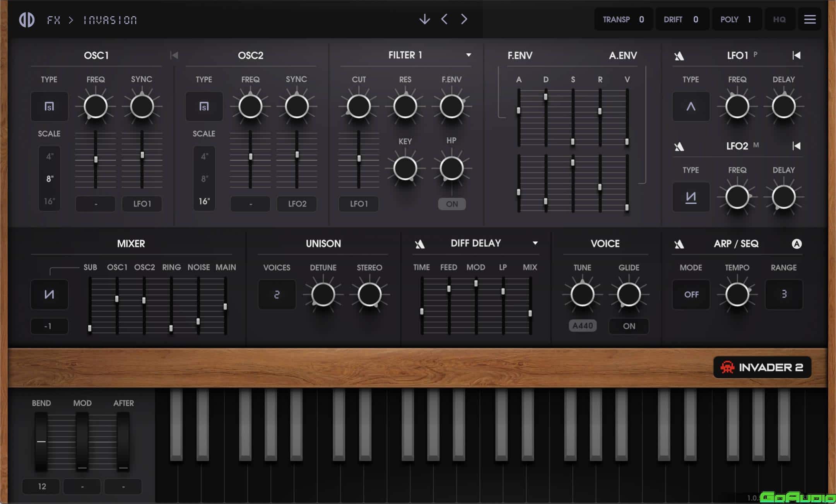Click the ARP TEMPO knob
836x504 pixels.
(737, 294)
